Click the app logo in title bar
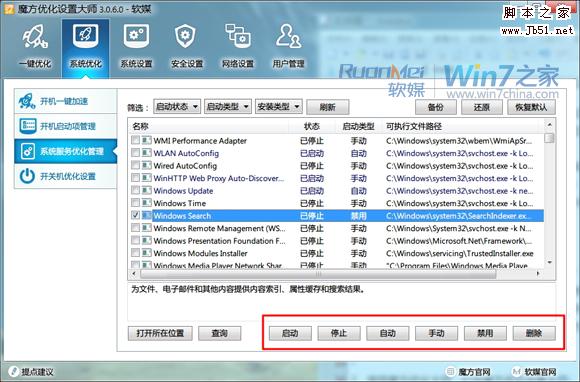The width and height of the screenshot is (580, 382). [x=9, y=8]
